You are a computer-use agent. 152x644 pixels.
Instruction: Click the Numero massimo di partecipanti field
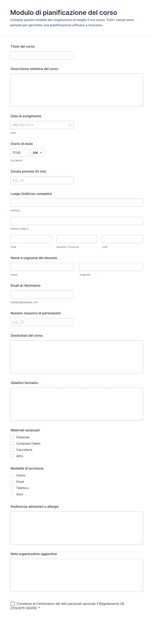[x=42, y=322]
